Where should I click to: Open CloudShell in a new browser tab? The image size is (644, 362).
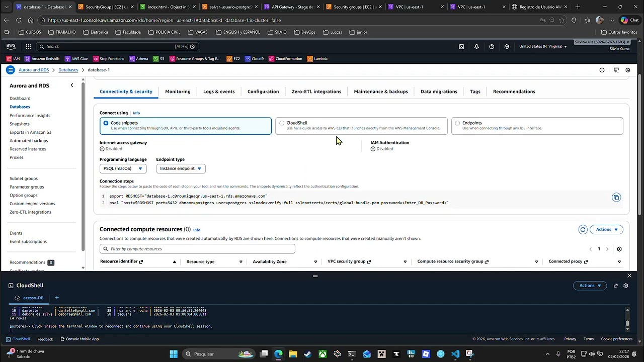pyautogui.click(x=615, y=286)
